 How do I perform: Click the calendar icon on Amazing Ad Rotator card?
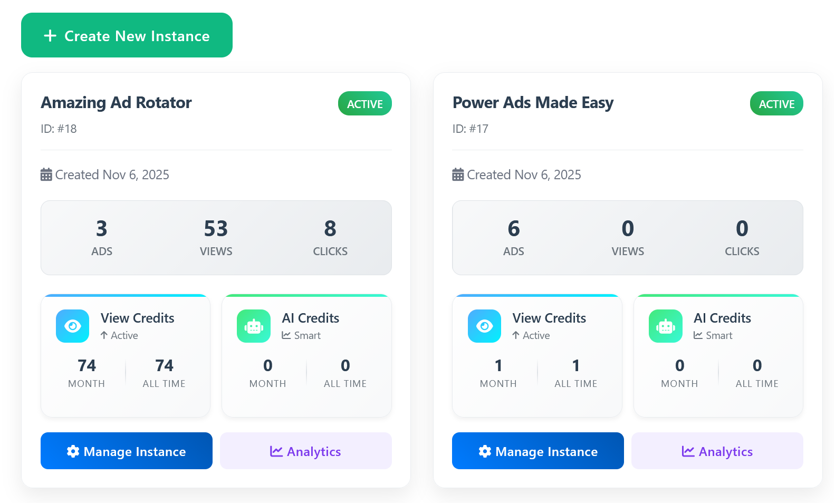(46, 175)
